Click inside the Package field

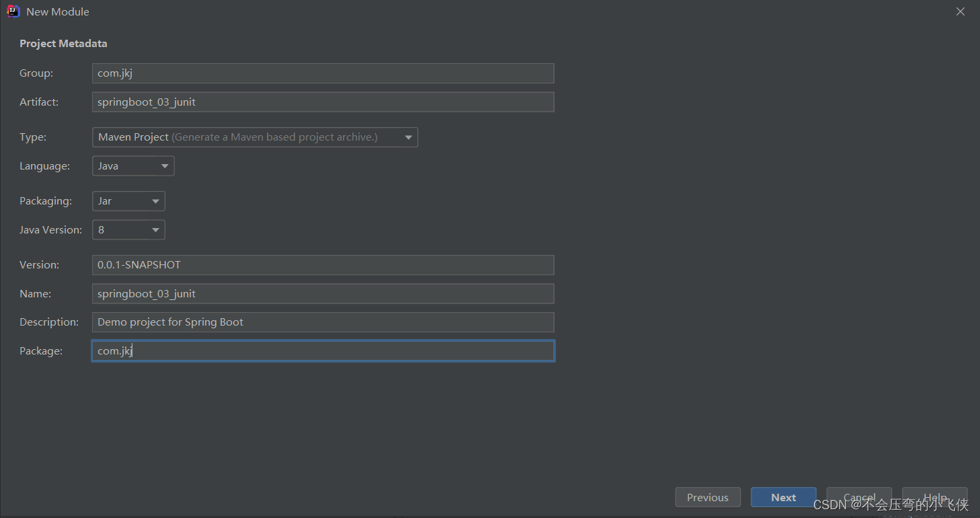click(323, 351)
